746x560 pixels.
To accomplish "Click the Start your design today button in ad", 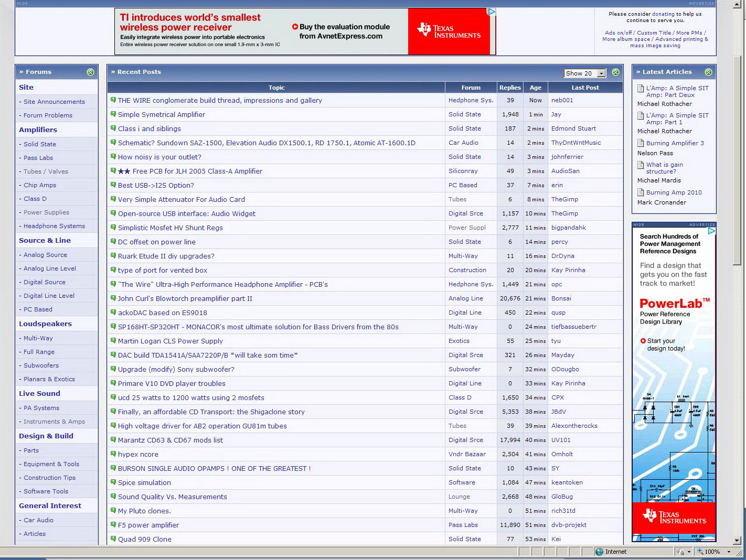I will (663, 344).
